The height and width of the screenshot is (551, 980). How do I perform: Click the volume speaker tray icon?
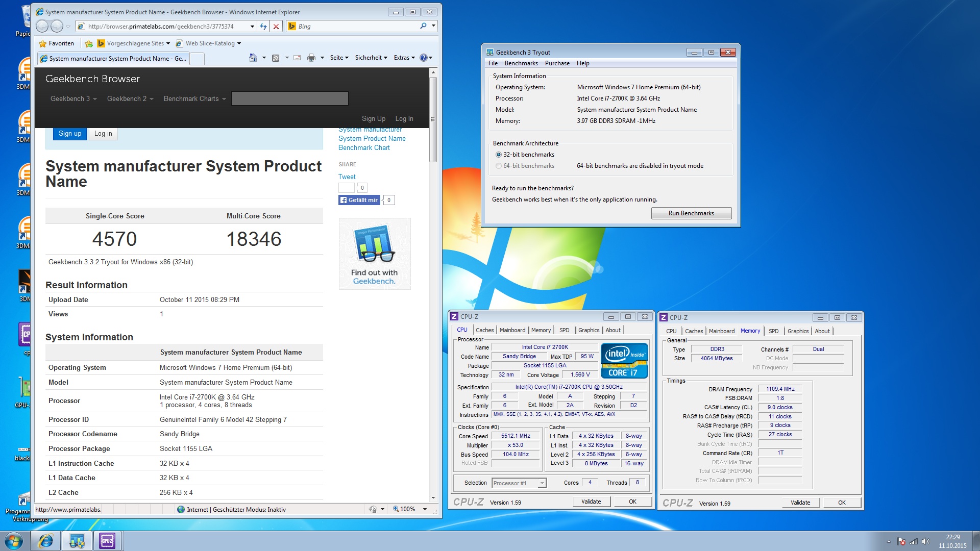coord(926,541)
